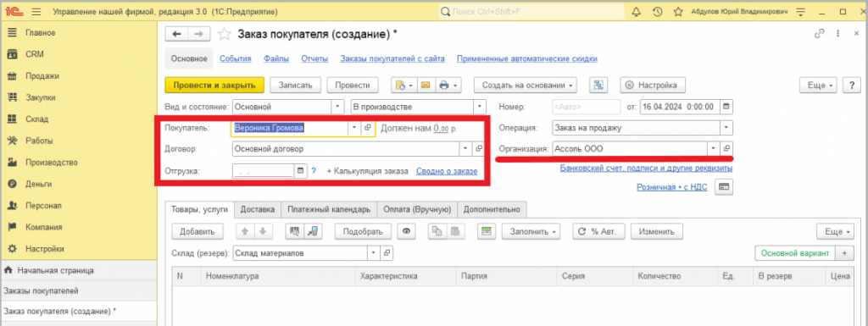Move table row down arrow
The image size is (868, 326).
coord(263,231)
